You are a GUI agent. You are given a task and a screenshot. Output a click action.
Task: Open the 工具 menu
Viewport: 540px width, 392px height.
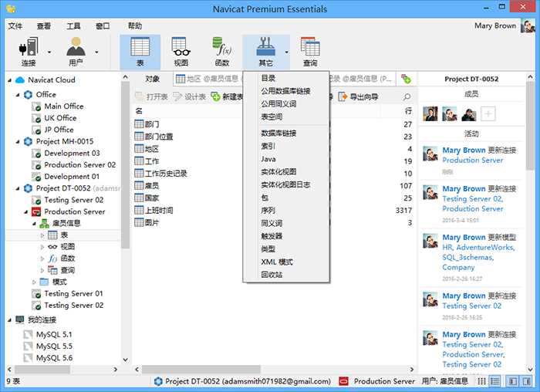[x=73, y=25]
